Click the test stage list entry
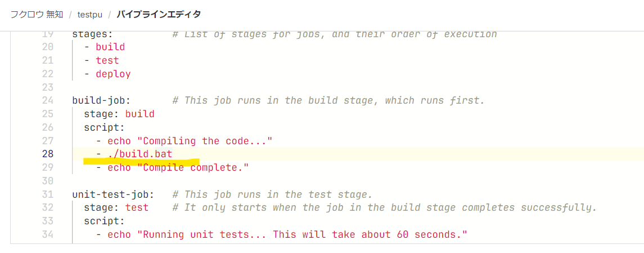Viewport: 644px width, 253px height. pyautogui.click(x=101, y=60)
